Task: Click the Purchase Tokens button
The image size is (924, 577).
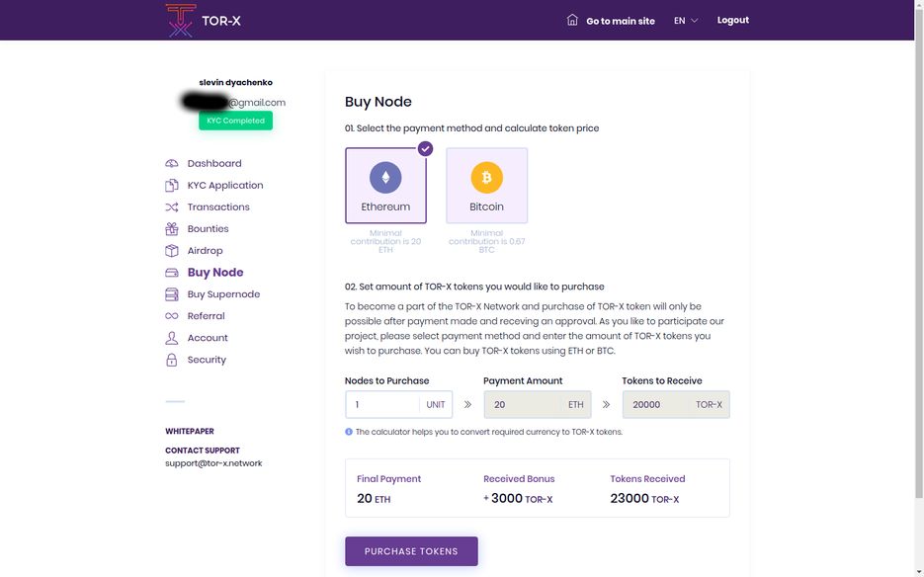Action: (411, 551)
